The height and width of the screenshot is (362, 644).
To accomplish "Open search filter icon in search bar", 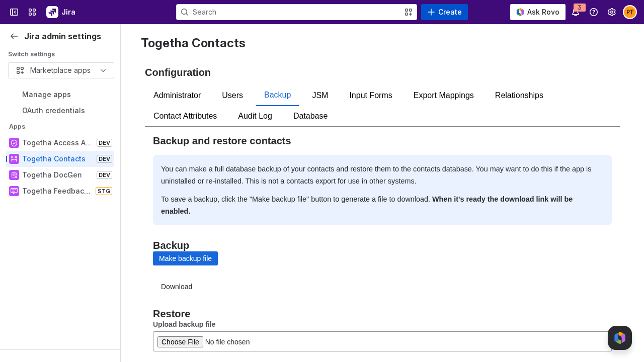I will click(409, 12).
